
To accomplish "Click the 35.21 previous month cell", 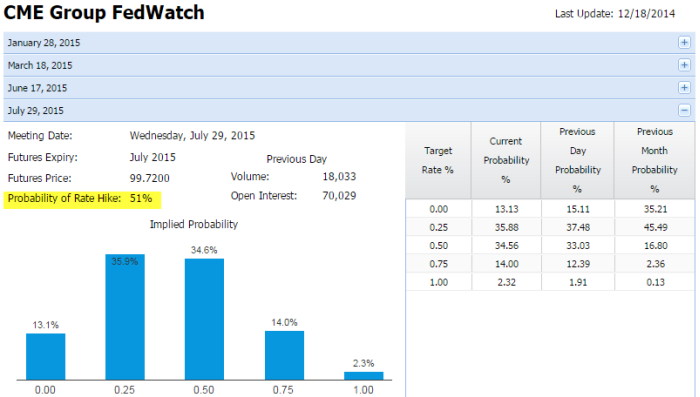I will [x=655, y=209].
